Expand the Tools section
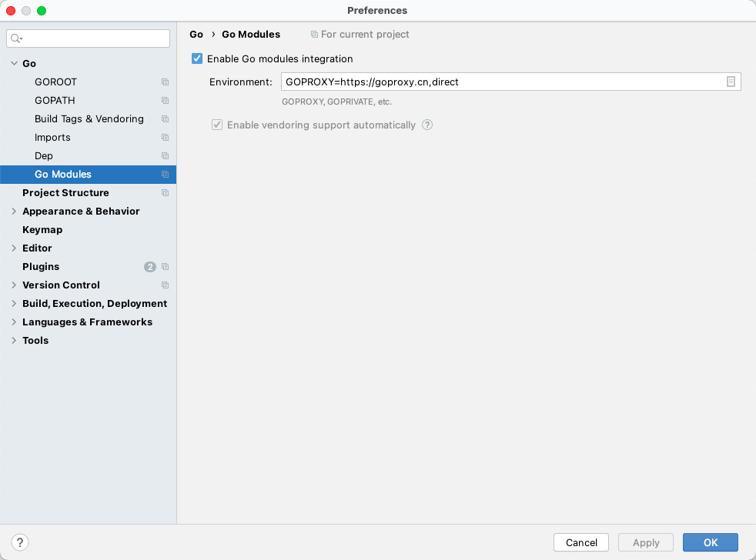Viewport: 756px width, 560px height. 14,340
